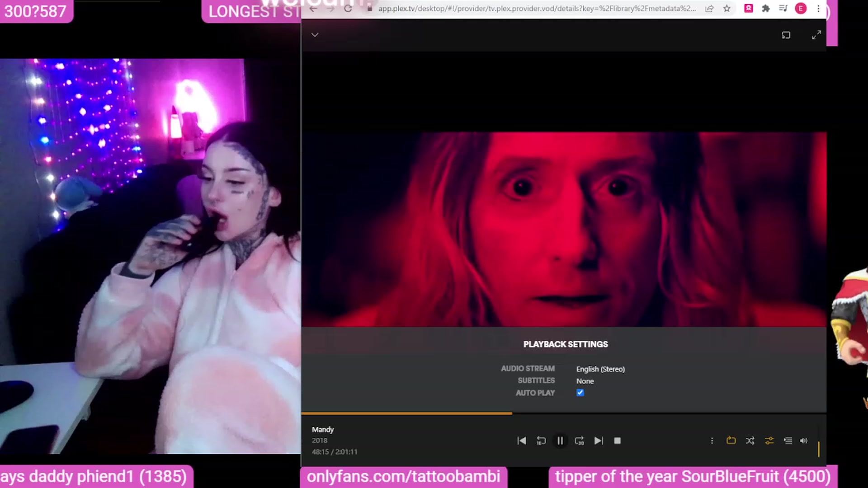Change audio stream English (Stereo)
The width and height of the screenshot is (868, 488).
click(x=600, y=369)
